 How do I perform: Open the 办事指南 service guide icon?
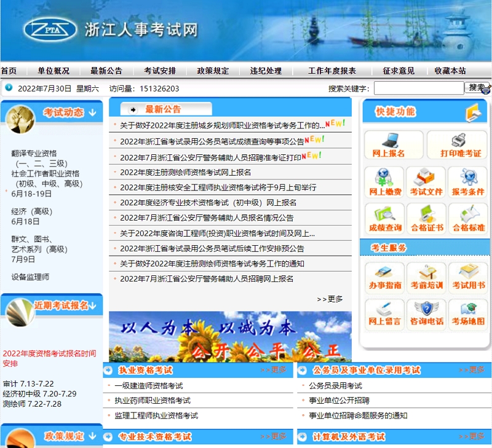pyautogui.click(x=385, y=278)
